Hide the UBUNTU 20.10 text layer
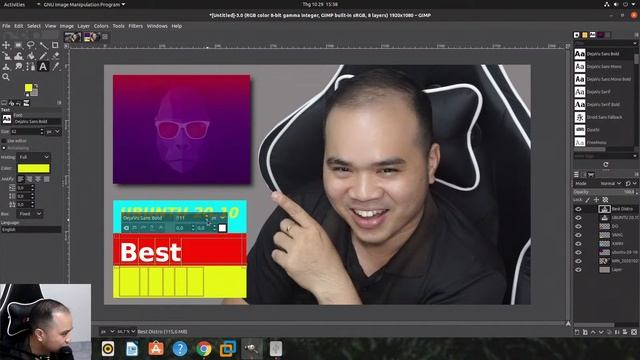Image resolution: width=640 pixels, height=360 pixels. (578, 218)
